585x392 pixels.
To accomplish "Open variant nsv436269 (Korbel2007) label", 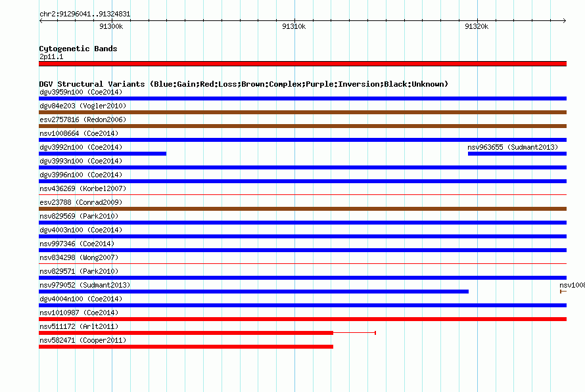I will [x=83, y=188].
